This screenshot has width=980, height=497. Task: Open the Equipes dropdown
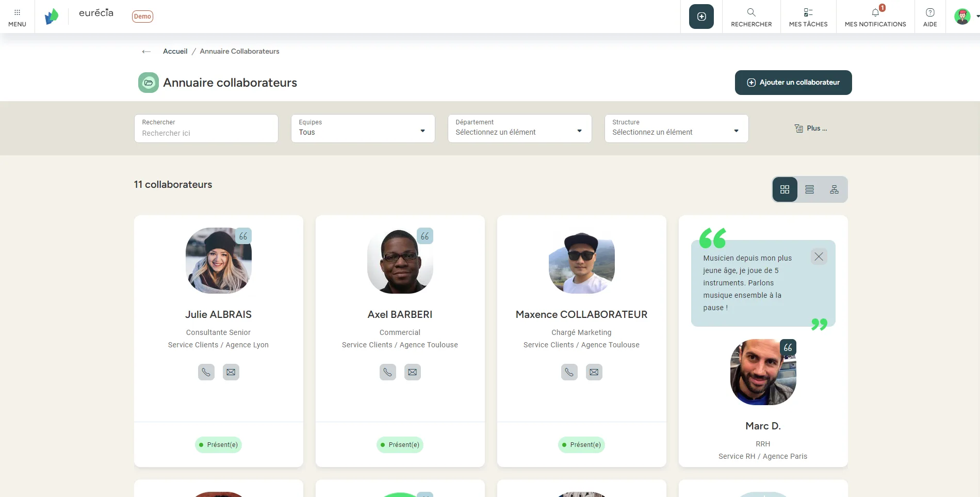pyautogui.click(x=363, y=129)
